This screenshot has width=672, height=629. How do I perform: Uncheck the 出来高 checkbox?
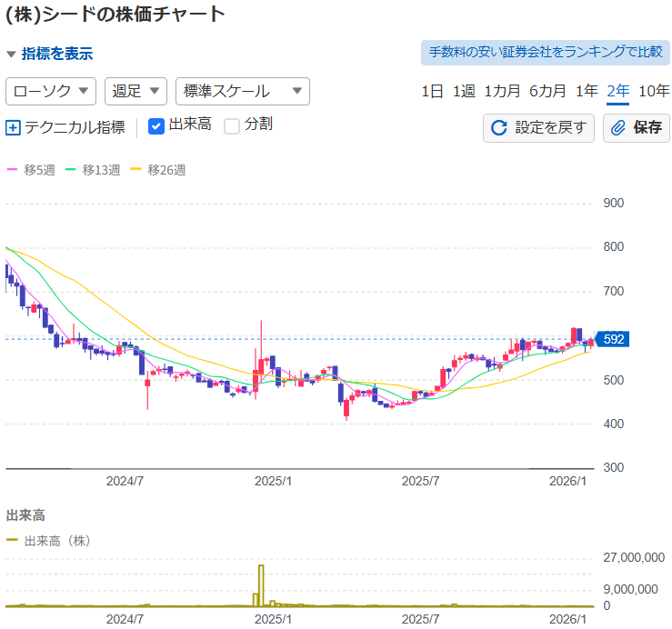coord(155,126)
